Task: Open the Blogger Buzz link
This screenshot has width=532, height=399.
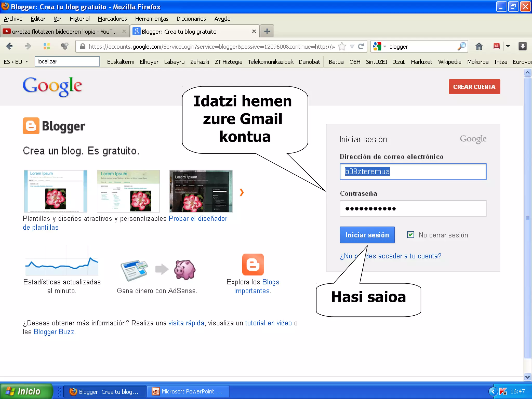Action: (54, 332)
